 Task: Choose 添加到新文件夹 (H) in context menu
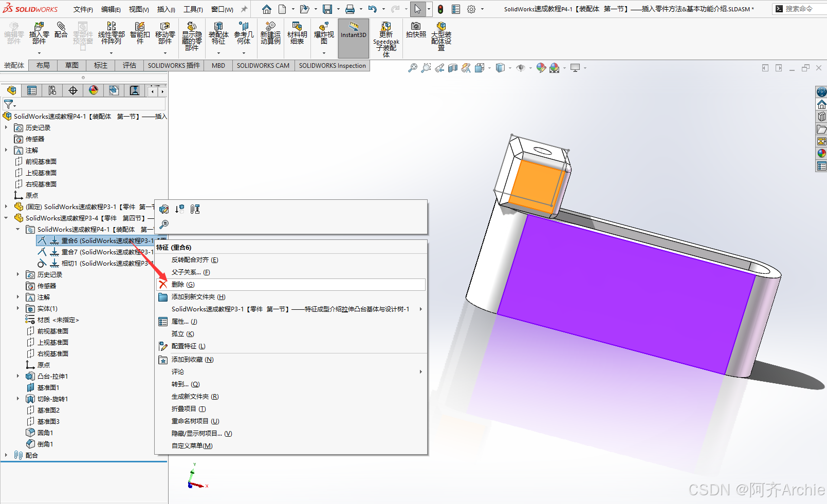(291, 297)
